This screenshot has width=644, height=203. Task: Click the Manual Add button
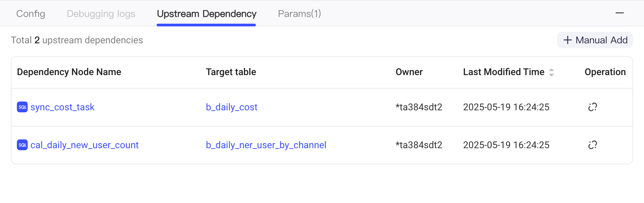coord(595,40)
